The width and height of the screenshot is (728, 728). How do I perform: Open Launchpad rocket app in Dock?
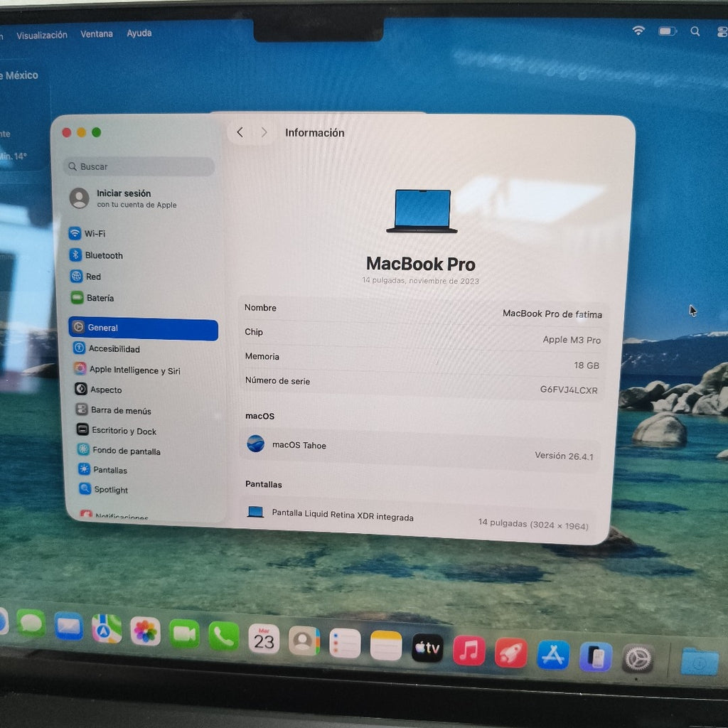(x=510, y=653)
